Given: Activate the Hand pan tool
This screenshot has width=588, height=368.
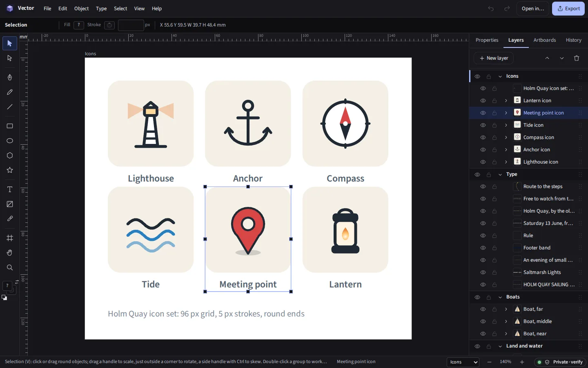Looking at the screenshot, I should click(10, 253).
